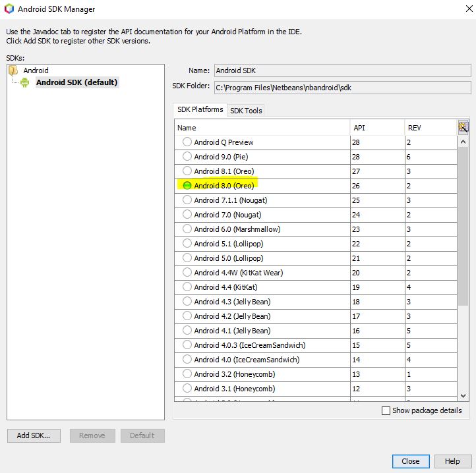Click the green Android robot icon
The height and width of the screenshot is (473, 476).
pos(25,82)
